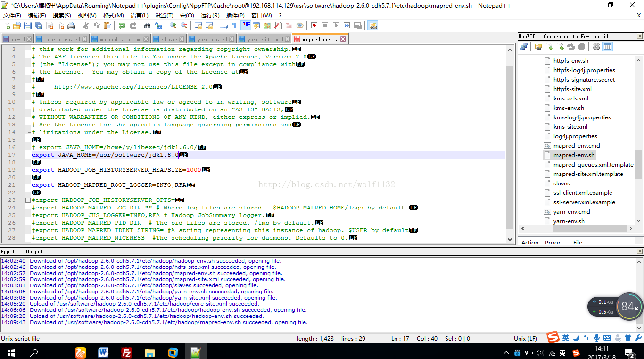Switch to the new 1 tab
This screenshot has height=359, width=644.
[x=17, y=39]
